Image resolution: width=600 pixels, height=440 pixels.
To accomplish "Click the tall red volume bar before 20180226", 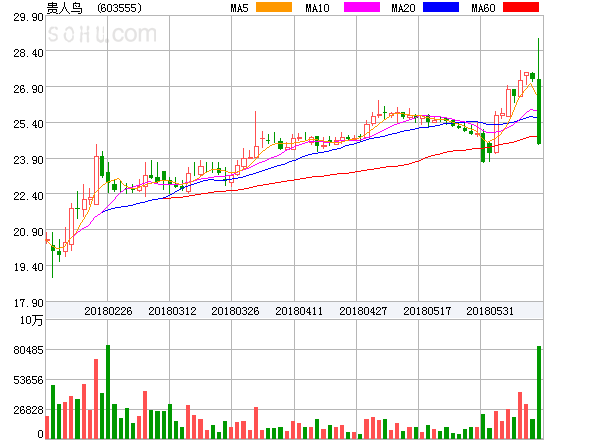I will 96,399.
